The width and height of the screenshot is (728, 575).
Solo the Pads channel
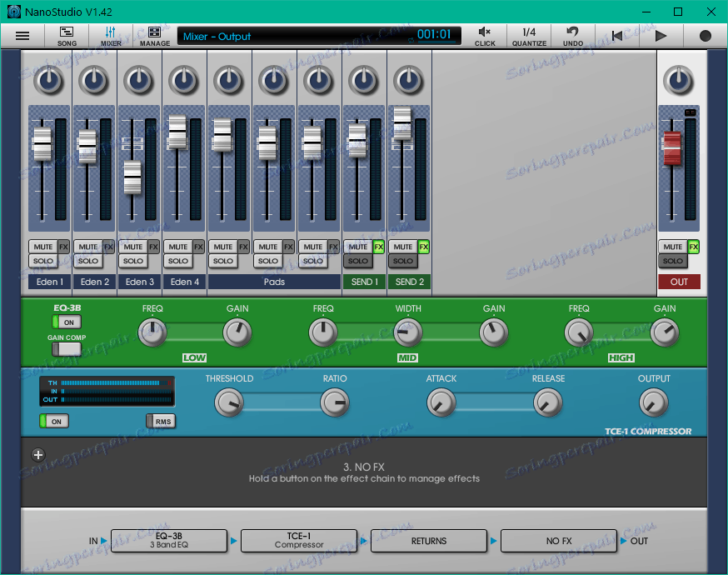(x=268, y=261)
